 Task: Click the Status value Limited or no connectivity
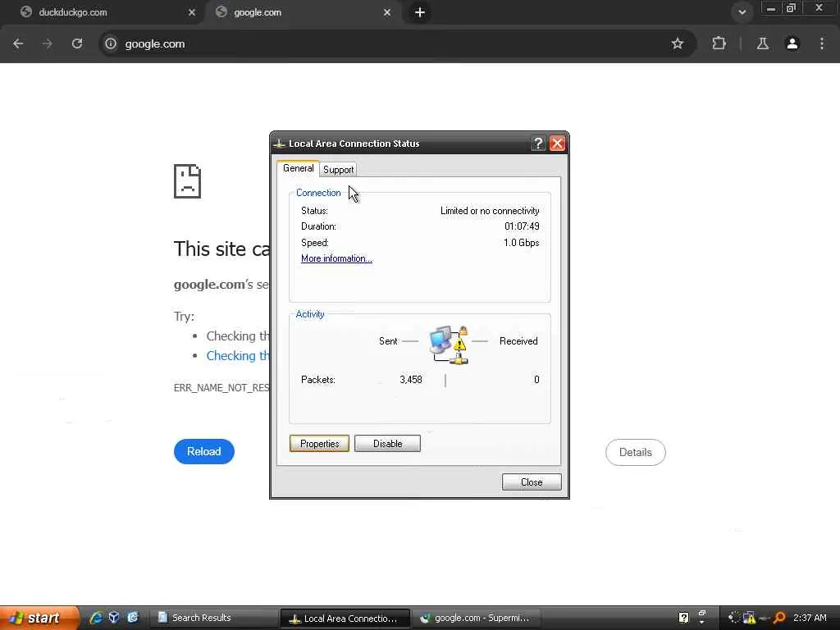point(490,211)
